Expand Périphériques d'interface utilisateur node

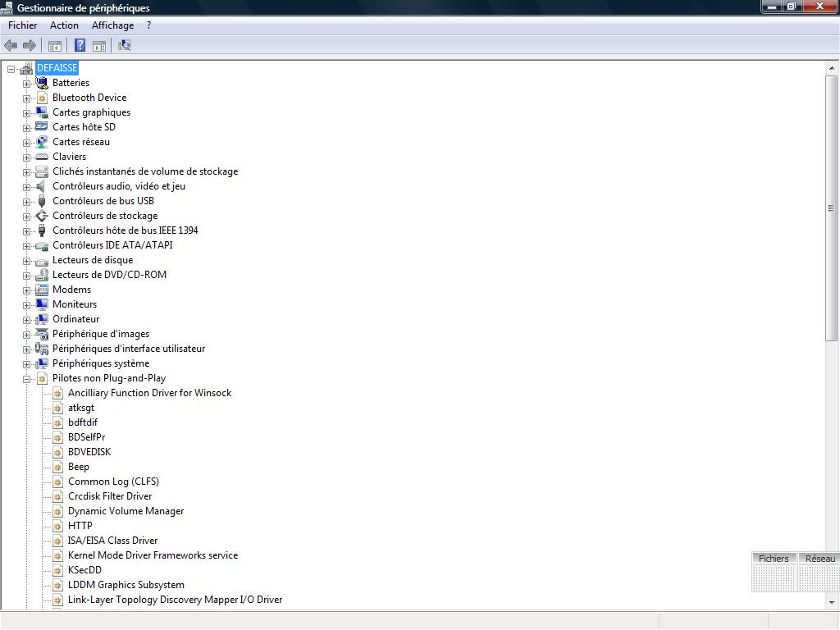click(26, 349)
